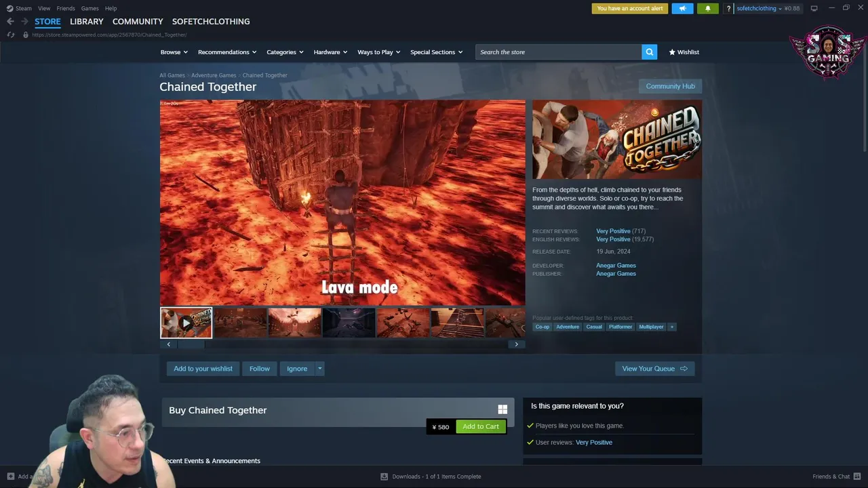Viewport: 868px width, 488px height.
Task: Open the Hardware dropdown
Action: coord(330,52)
